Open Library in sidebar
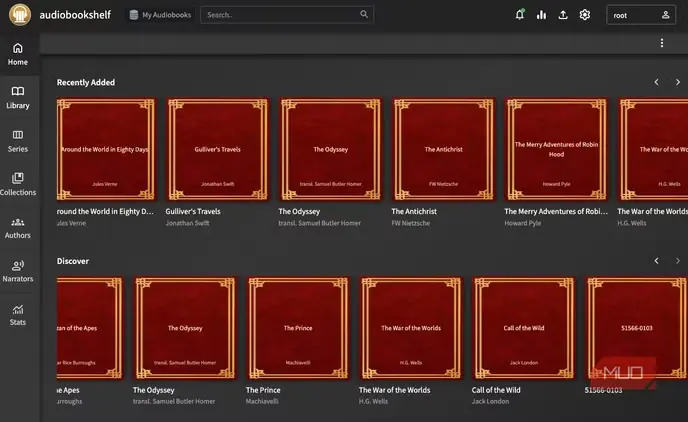688x422 pixels. coord(18,97)
